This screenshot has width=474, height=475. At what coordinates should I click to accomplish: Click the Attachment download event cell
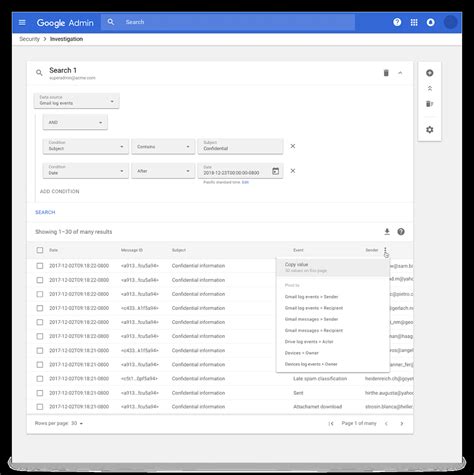pos(317,407)
